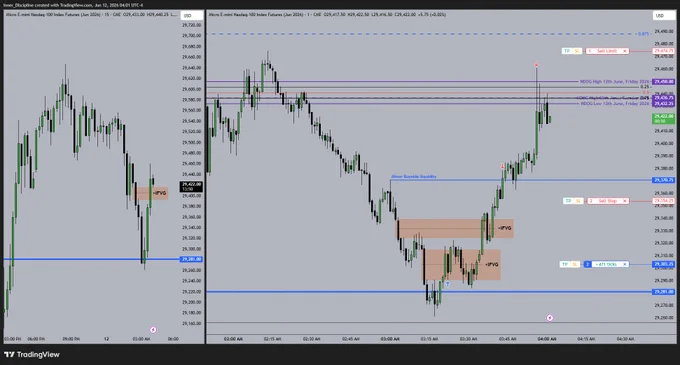This screenshot has width=680, height=365.
Task: Select the lower -IFVG box on right chart
Action: click(462, 264)
